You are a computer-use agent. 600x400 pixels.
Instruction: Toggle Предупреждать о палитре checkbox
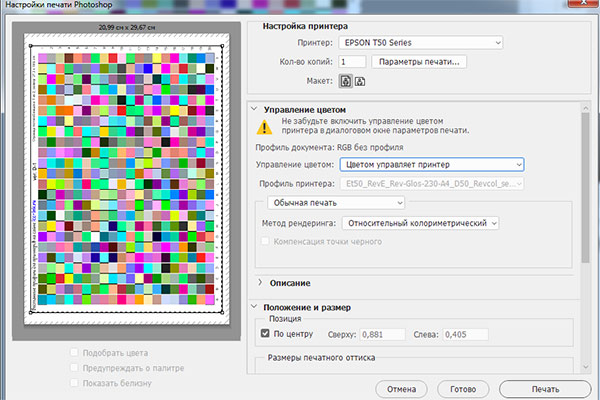(74, 367)
